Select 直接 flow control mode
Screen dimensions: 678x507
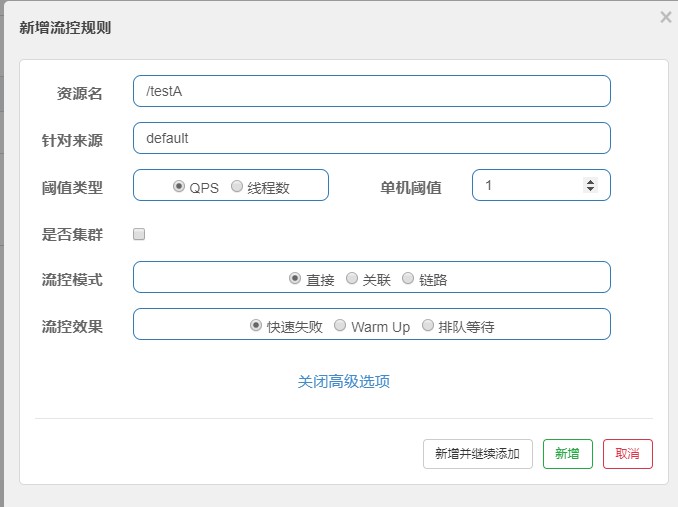pos(295,279)
